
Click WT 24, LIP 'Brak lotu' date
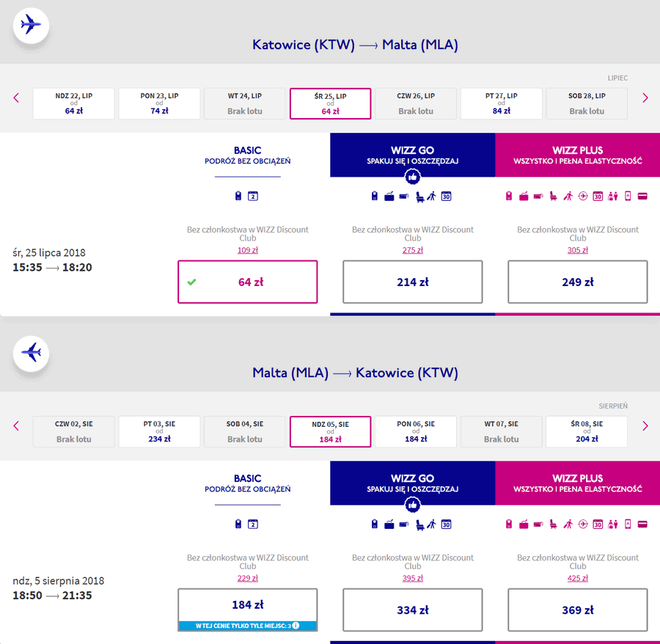(245, 103)
